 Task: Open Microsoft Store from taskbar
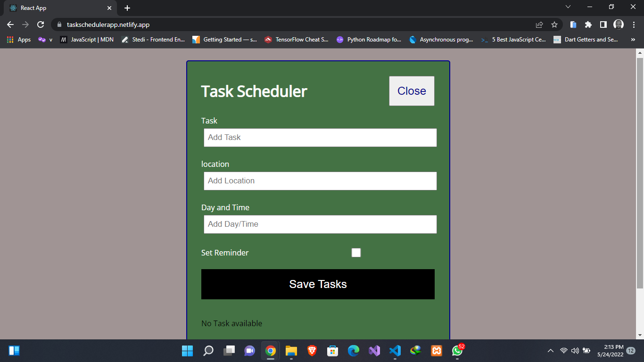click(x=332, y=351)
